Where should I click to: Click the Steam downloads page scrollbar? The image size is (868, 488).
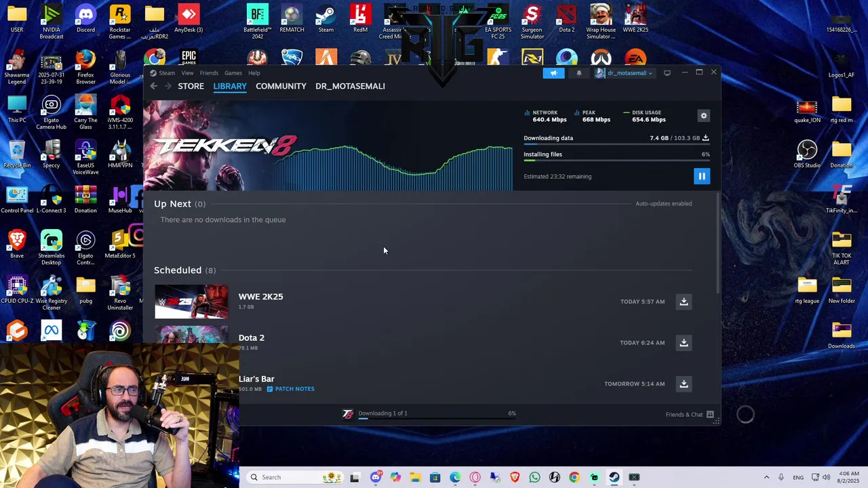pyautogui.click(x=717, y=242)
